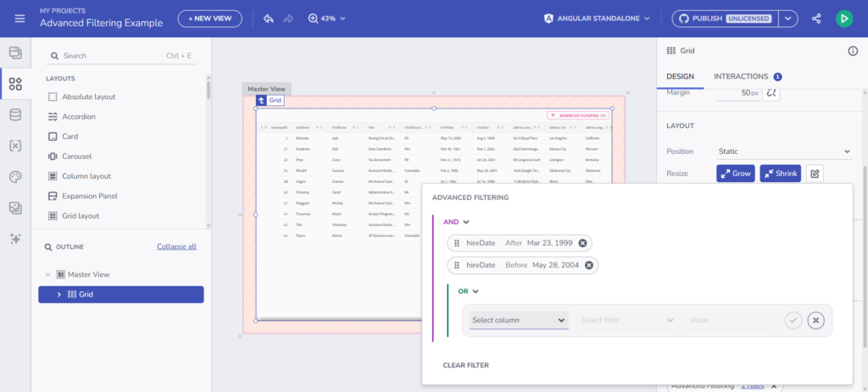Cancel the new filter condition row

816,320
